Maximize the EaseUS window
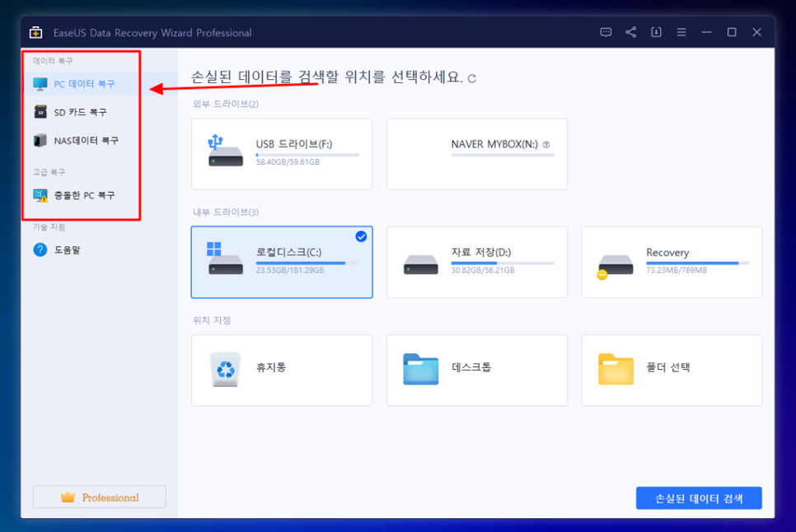796x532 pixels. pyautogui.click(x=732, y=32)
